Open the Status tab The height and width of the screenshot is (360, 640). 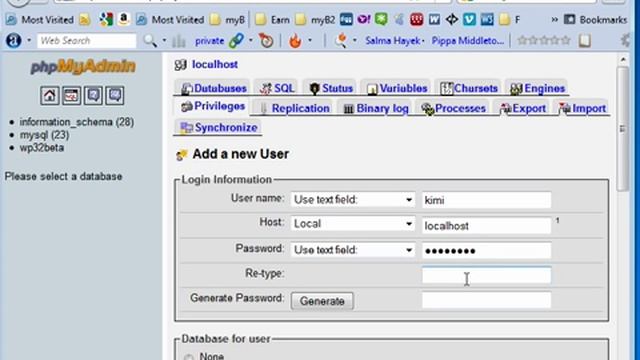point(331,88)
